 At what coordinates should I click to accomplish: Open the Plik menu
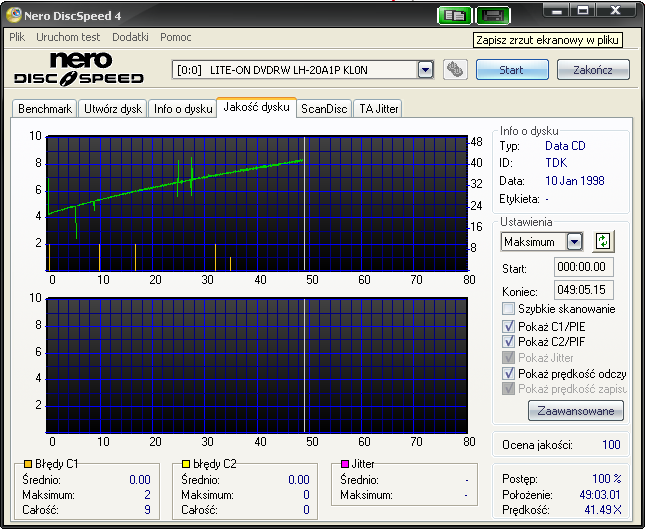pos(17,37)
